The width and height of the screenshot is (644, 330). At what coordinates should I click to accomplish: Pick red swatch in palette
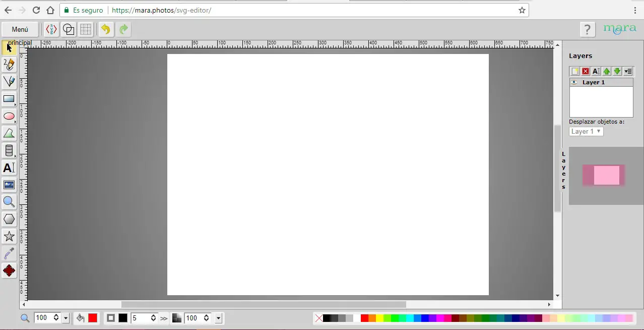[x=364, y=318]
